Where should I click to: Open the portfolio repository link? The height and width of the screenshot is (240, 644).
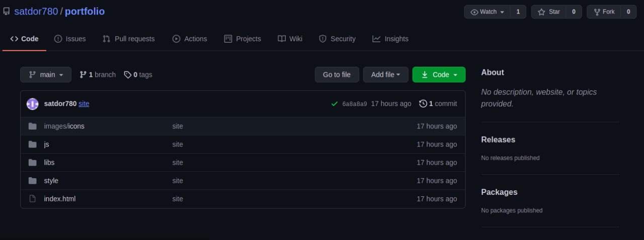85,11
